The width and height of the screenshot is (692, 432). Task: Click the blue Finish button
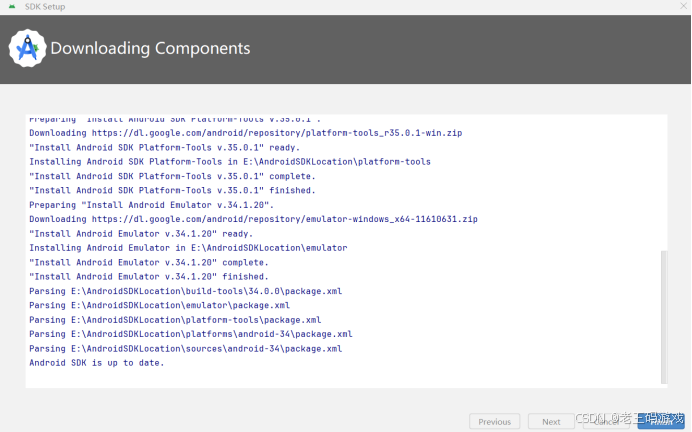pos(661,421)
